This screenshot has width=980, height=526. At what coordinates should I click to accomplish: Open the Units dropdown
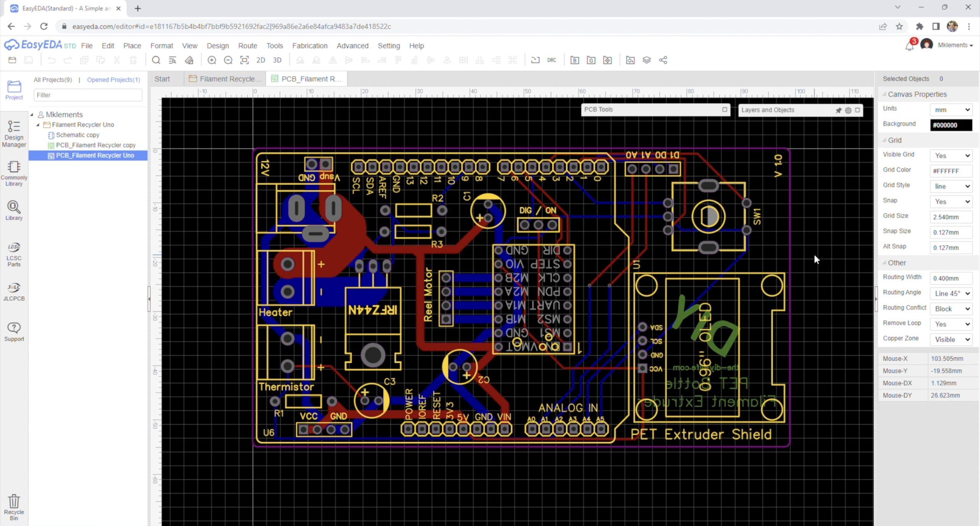coord(951,110)
